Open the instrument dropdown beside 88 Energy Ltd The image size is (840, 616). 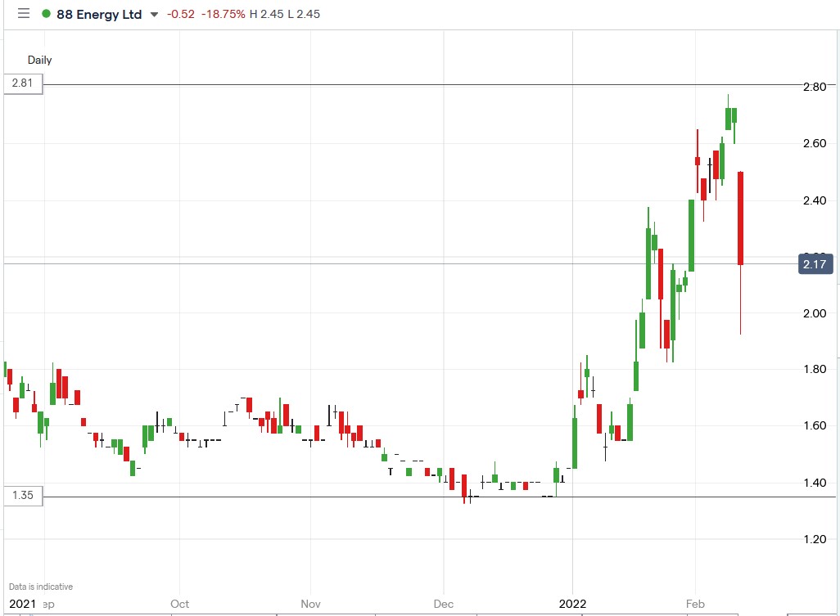[152, 14]
